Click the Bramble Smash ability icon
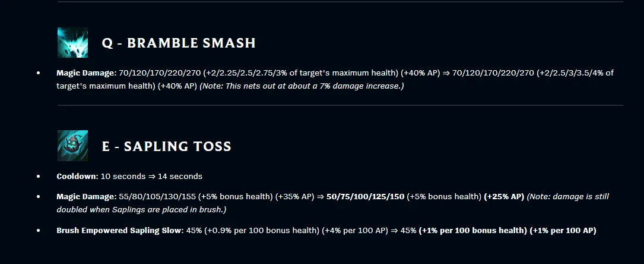Image resolution: width=644 pixels, height=264 pixels. 72,42
